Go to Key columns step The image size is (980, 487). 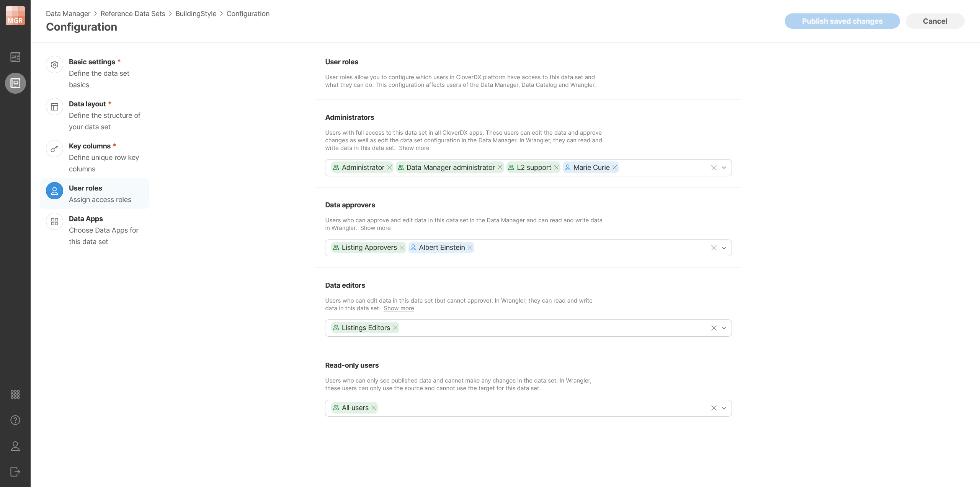pos(95,157)
